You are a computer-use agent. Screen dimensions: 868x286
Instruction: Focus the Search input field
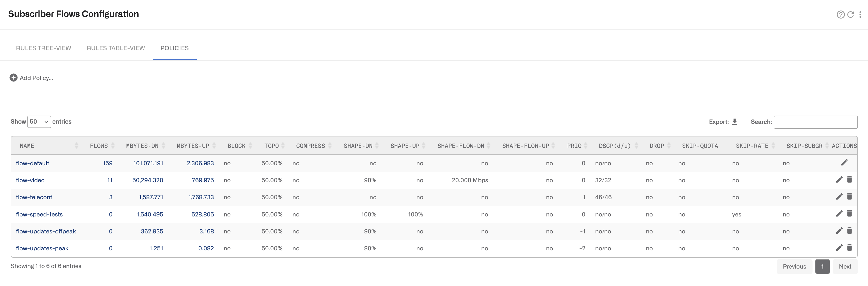815,122
